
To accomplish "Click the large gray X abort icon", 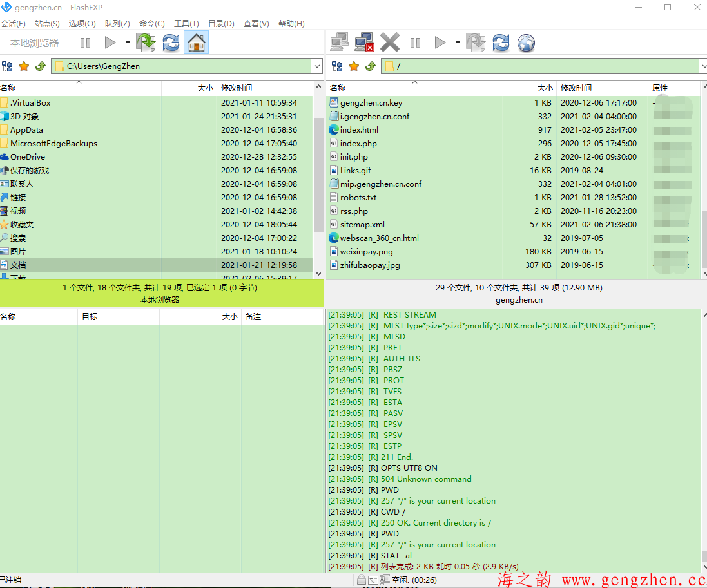I will pos(390,43).
